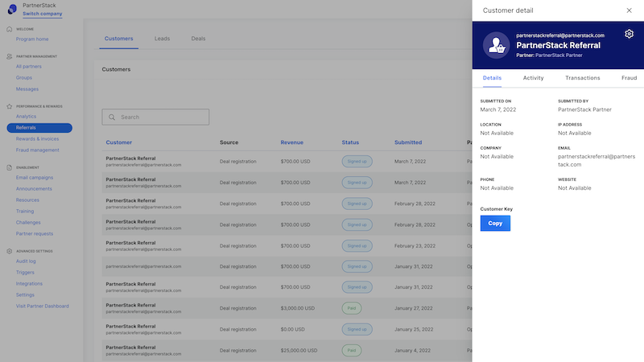Click the Performance & Rewards star icon
Image resolution: width=644 pixels, height=362 pixels.
click(10, 106)
